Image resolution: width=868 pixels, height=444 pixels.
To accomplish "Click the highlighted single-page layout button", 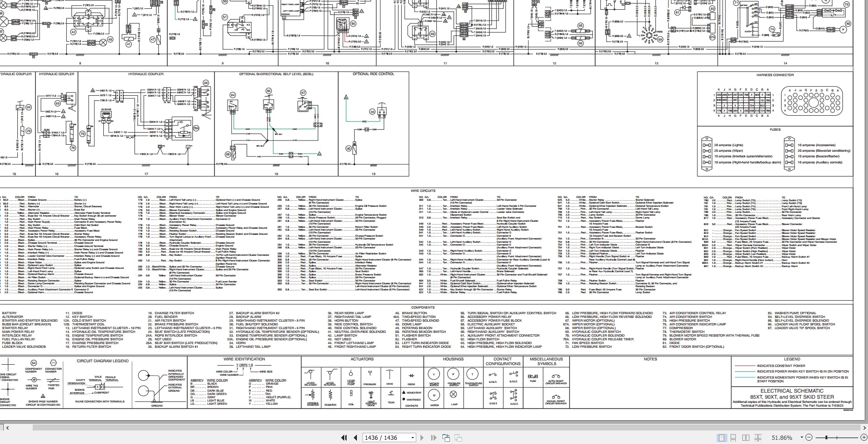I will [x=721, y=438].
